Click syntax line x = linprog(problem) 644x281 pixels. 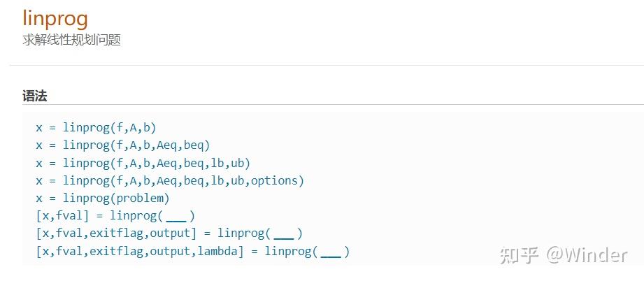103,199
